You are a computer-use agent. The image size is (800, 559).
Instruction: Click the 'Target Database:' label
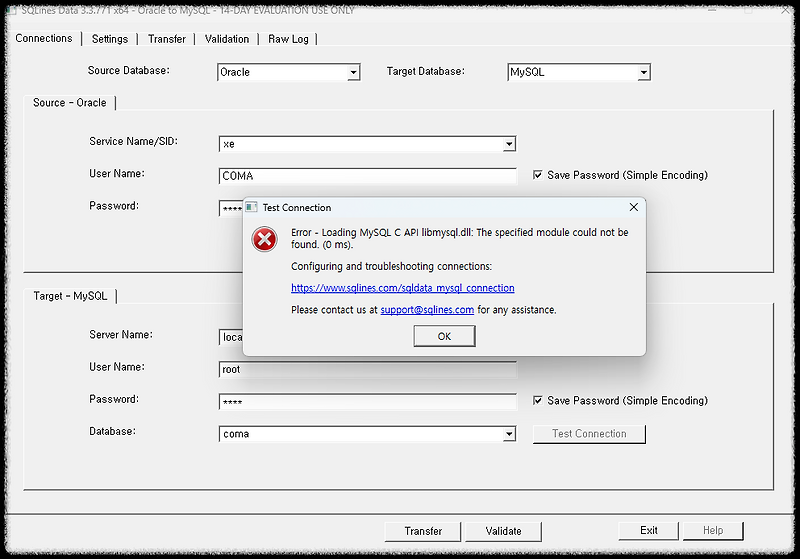click(426, 71)
